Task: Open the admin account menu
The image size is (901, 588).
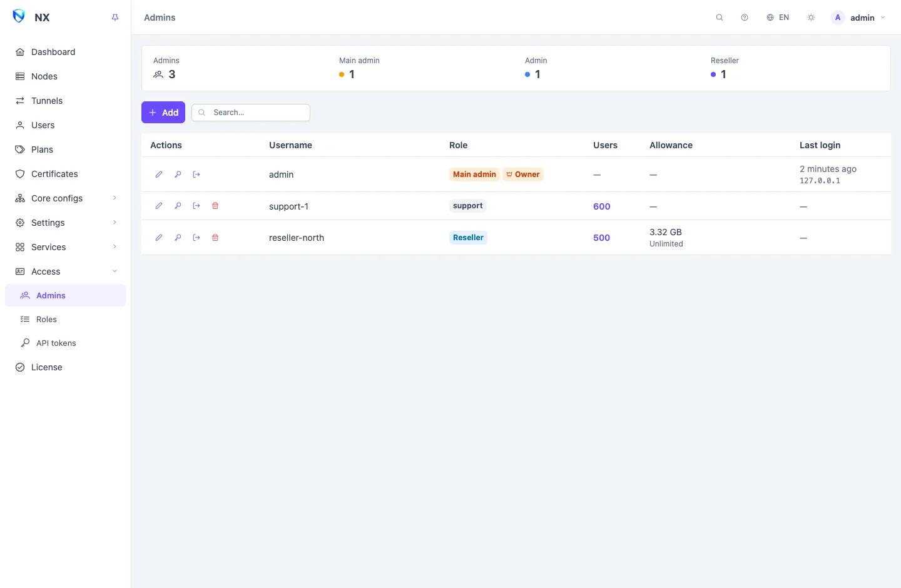Action: pyautogui.click(x=858, y=18)
